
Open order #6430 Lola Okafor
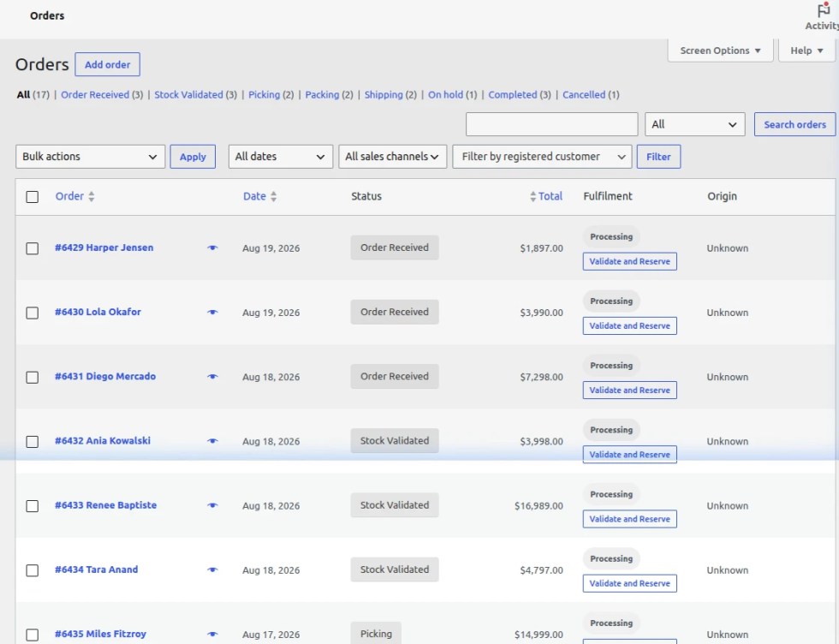(x=98, y=312)
